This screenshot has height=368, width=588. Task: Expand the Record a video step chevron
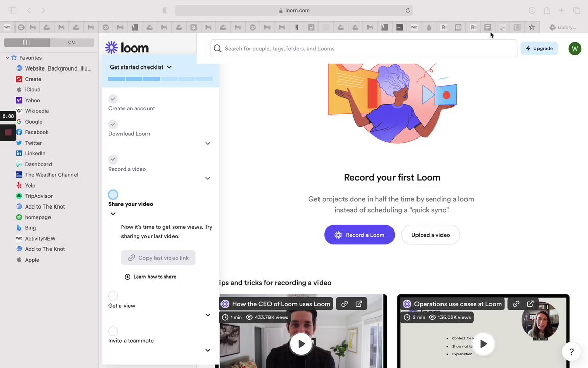tap(208, 178)
